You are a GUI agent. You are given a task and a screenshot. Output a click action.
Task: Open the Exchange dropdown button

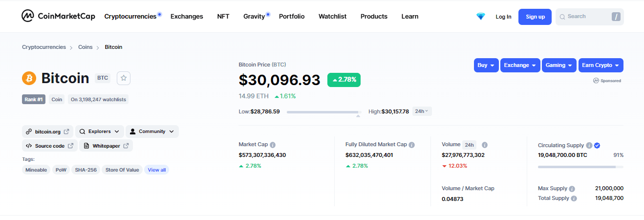520,65
